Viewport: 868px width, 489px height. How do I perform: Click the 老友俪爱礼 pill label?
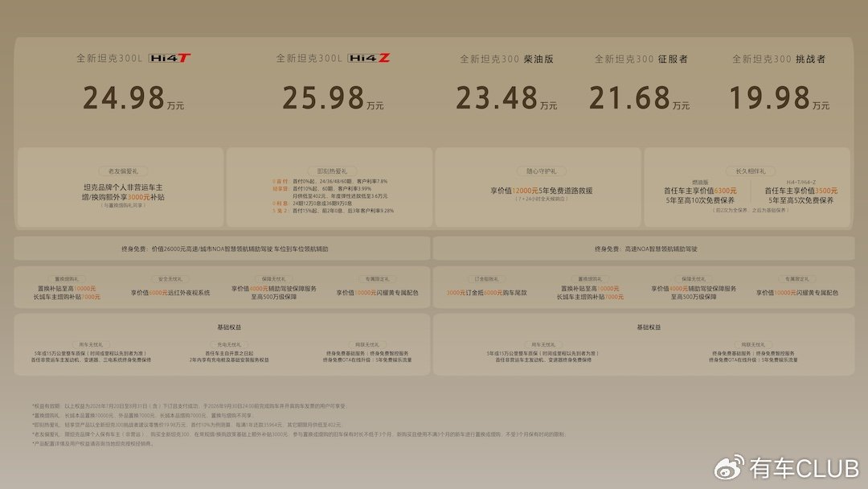124,171
